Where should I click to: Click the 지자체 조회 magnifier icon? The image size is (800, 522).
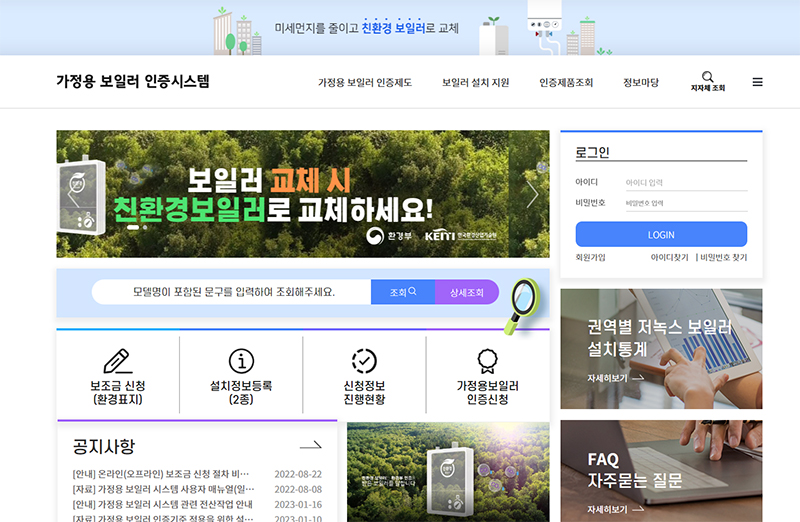(x=708, y=77)
